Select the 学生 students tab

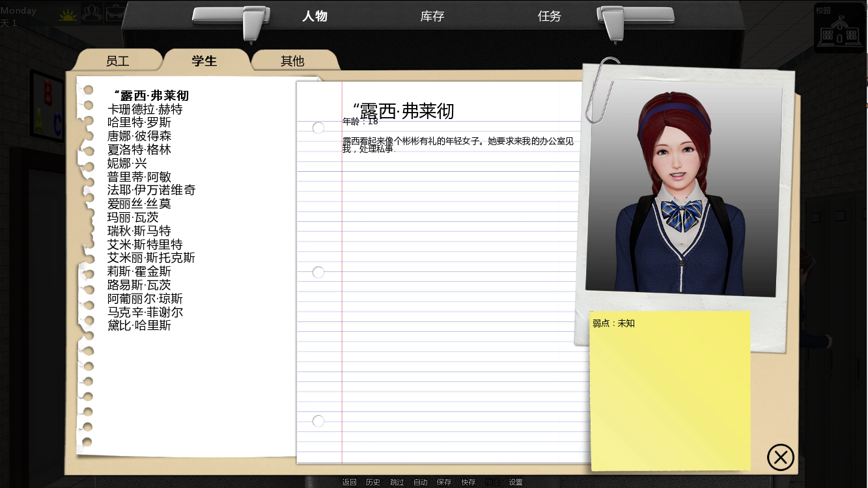pyautogui.click(x=204, y=61)
